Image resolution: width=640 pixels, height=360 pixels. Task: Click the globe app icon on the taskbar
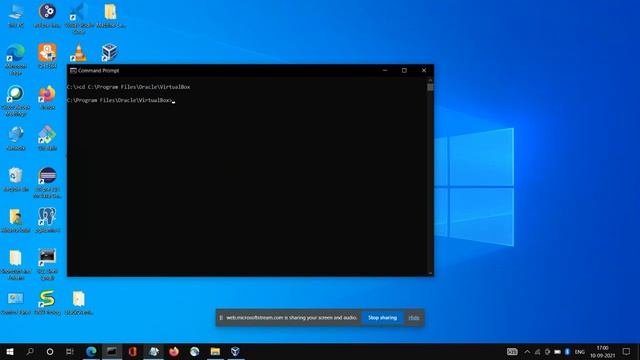(x=194, y=351)
